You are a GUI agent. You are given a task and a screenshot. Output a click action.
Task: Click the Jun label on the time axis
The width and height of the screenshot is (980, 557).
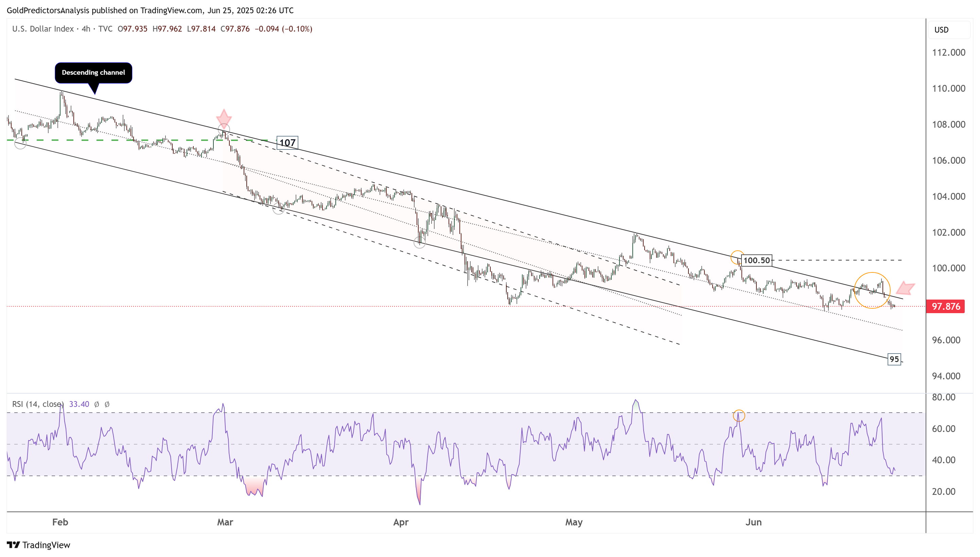pos(753,522)
